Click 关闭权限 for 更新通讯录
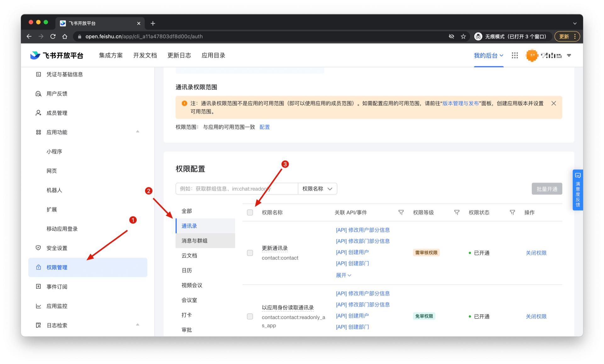 (536, 253)
